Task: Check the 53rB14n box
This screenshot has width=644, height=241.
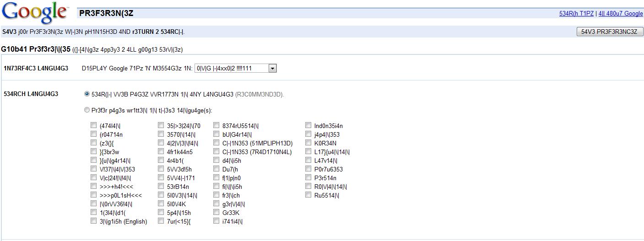Action: tap(161, 186)
